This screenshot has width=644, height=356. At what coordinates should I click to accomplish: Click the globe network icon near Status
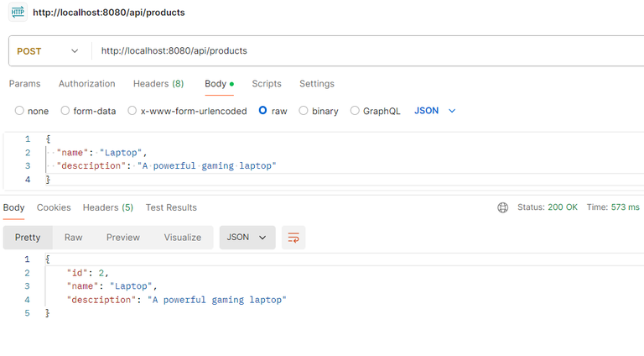(503, 207)
